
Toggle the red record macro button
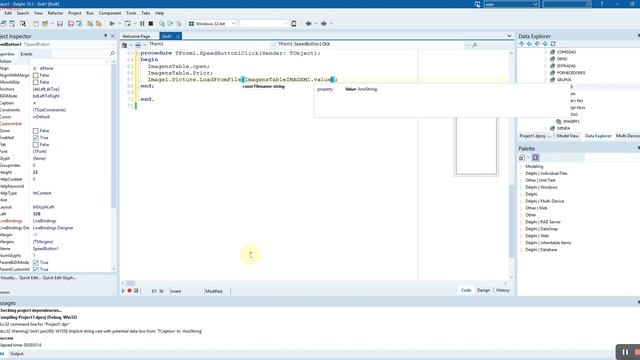click(129, 291)
